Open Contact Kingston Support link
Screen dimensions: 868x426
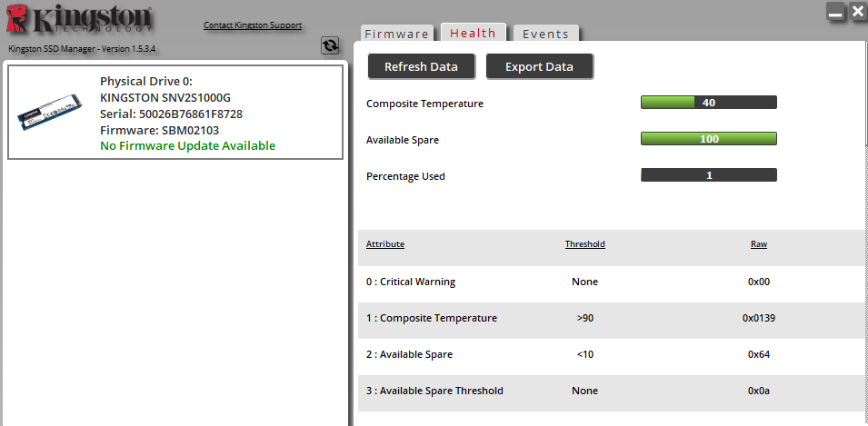point(253,25)
